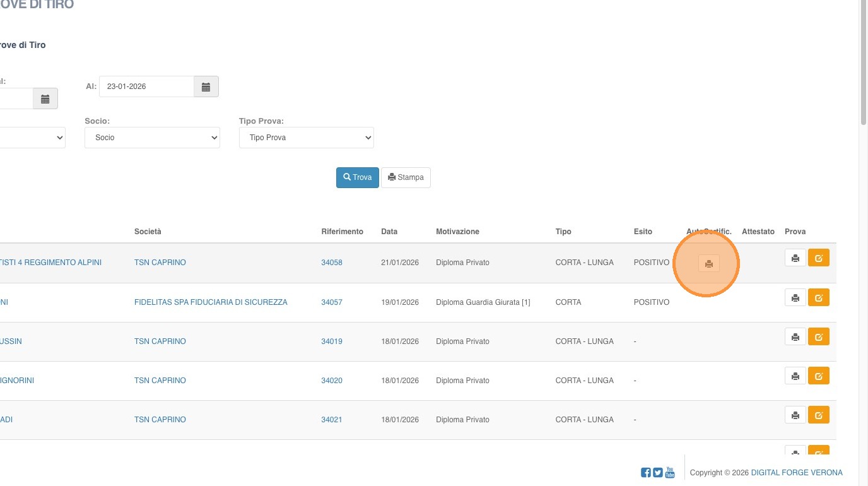Print the prova for reference 34057
The image size is (868, 486).
(795, 297)
